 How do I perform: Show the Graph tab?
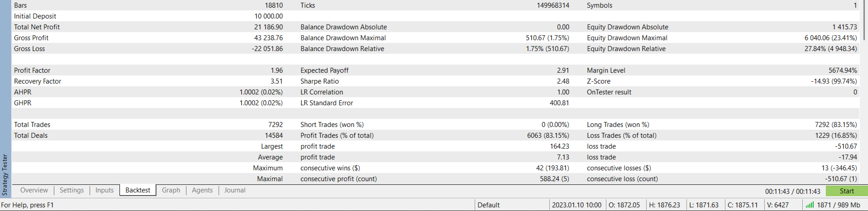point(171,190)
